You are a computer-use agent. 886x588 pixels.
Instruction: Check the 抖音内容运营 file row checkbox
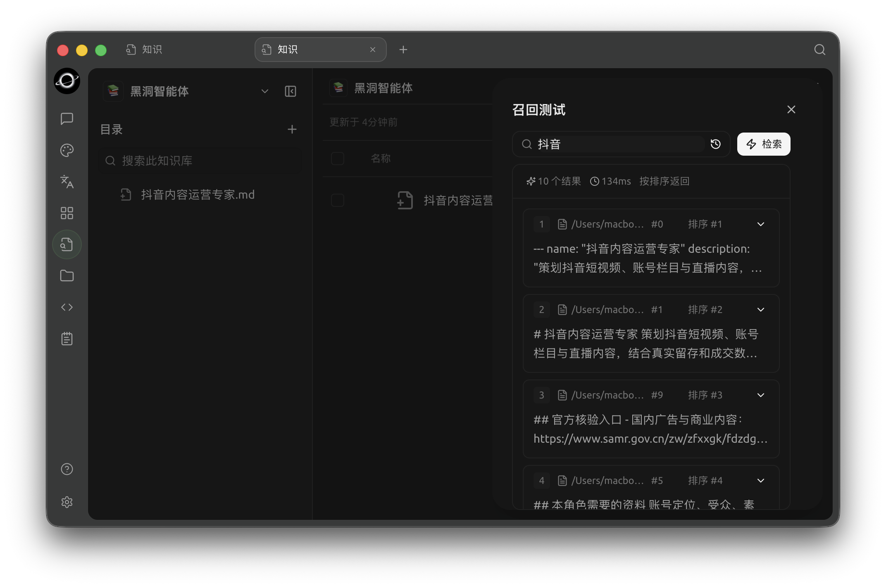click(338, 200)
